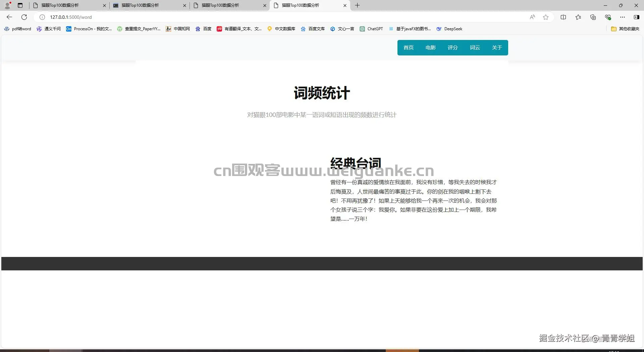
Task: Click the quote paragraph beginning 曾经有一份真诚的爱情
Action: pyautogui.click(x=414, y=201)
